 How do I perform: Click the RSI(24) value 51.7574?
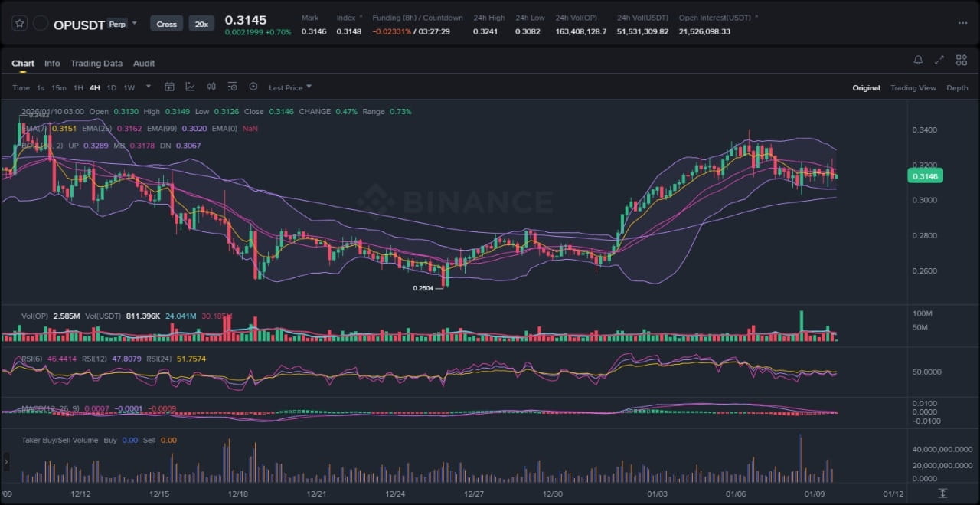point(191,359)
